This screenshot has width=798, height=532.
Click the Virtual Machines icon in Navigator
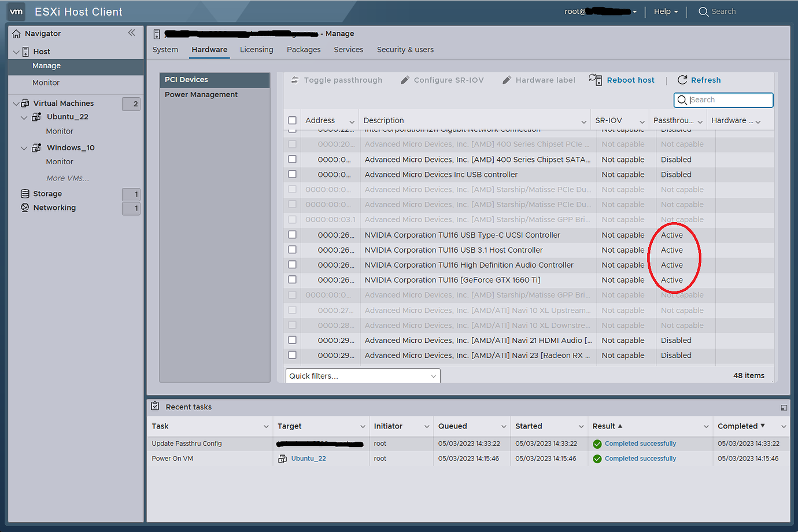(25, 103)
